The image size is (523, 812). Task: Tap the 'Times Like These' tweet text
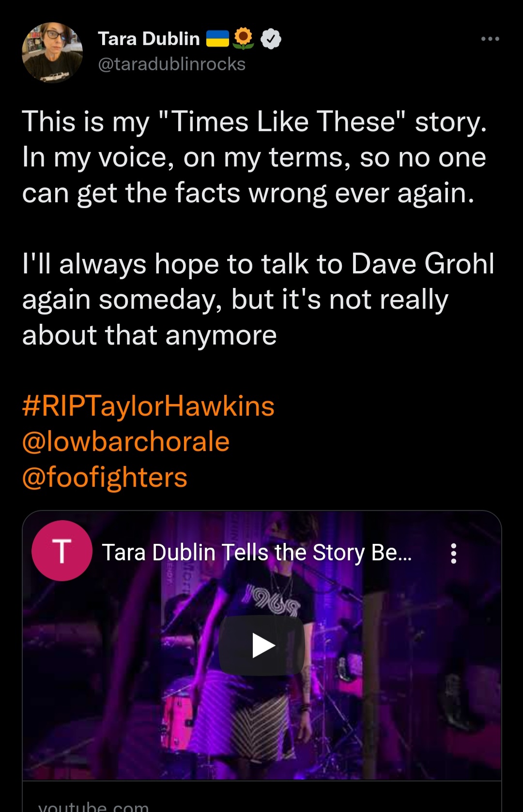coord(254,157)
